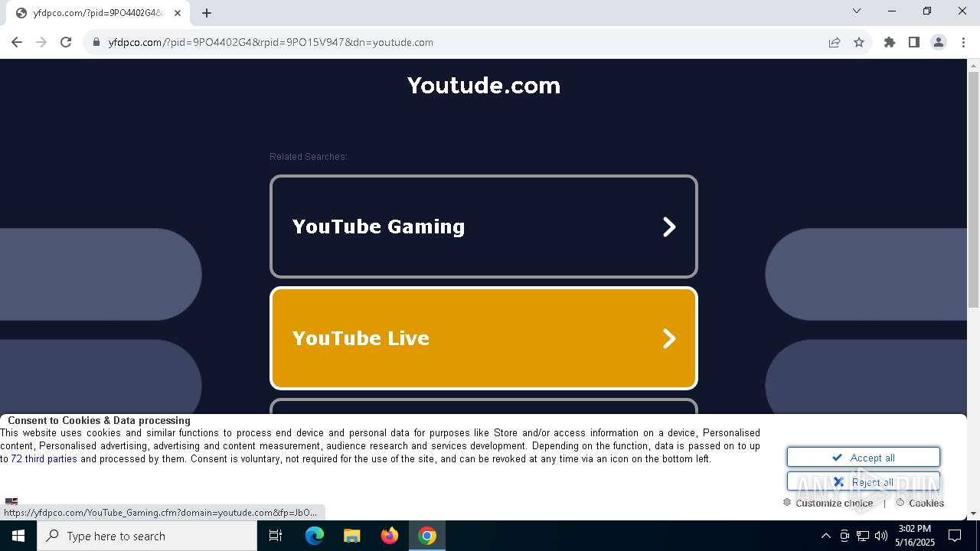Click the address bar URL
This screenshot has width=980, height=551.
coord(271,42)
